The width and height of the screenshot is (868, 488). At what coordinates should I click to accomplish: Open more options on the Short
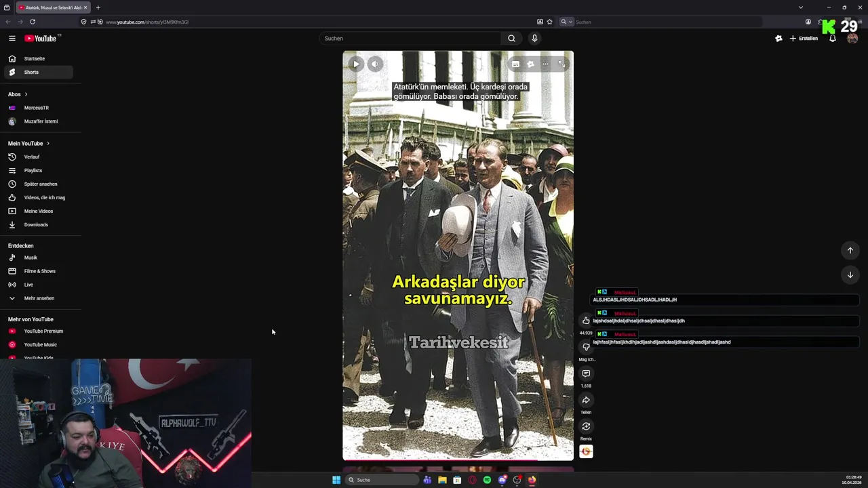pyautogui.click(x=545, y=64)
